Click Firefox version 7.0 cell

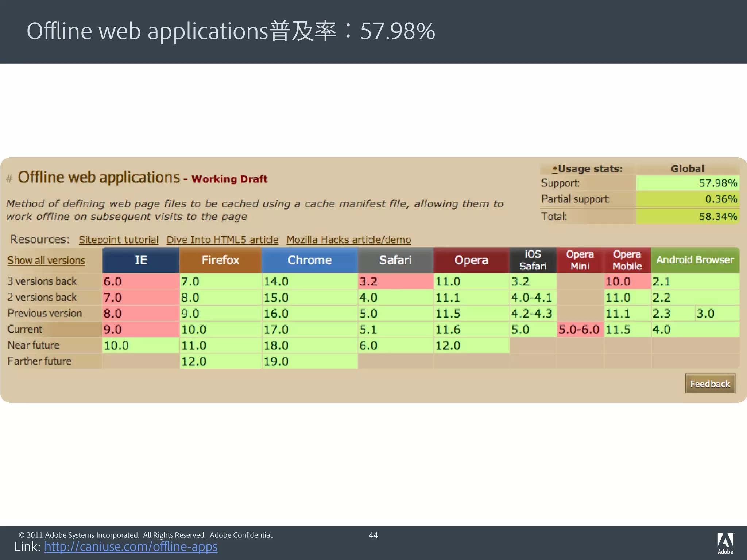coord(220,281)
